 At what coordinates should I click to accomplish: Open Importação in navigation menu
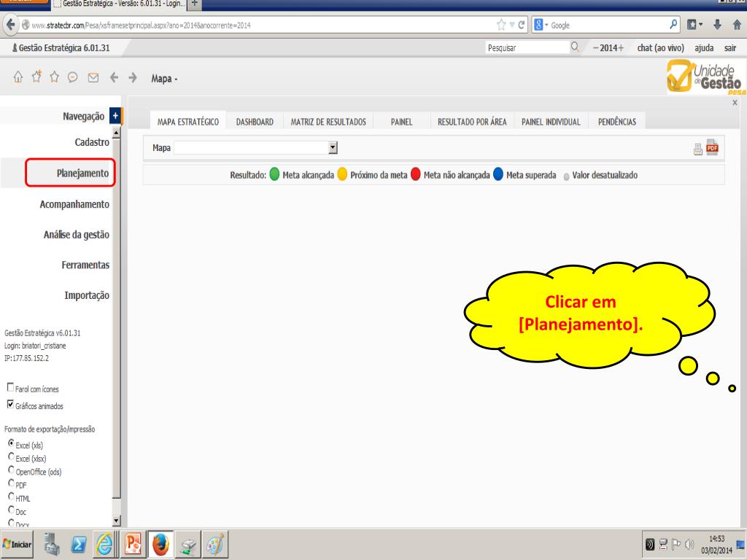87,296
